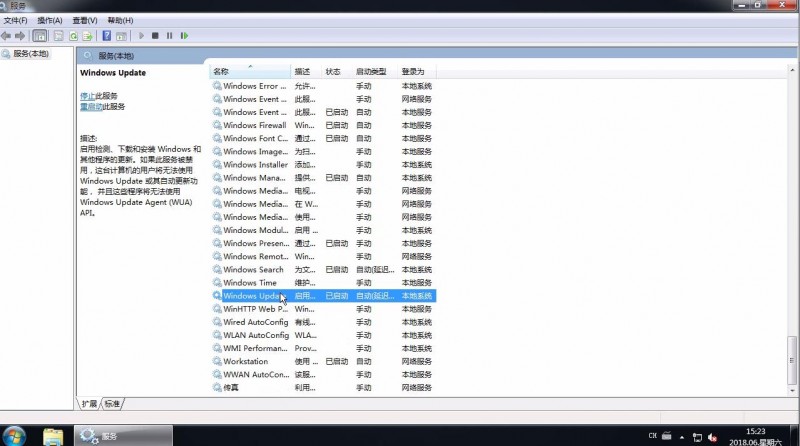
Task: Click the gear icon beside Windows Time
Action: 217,283
